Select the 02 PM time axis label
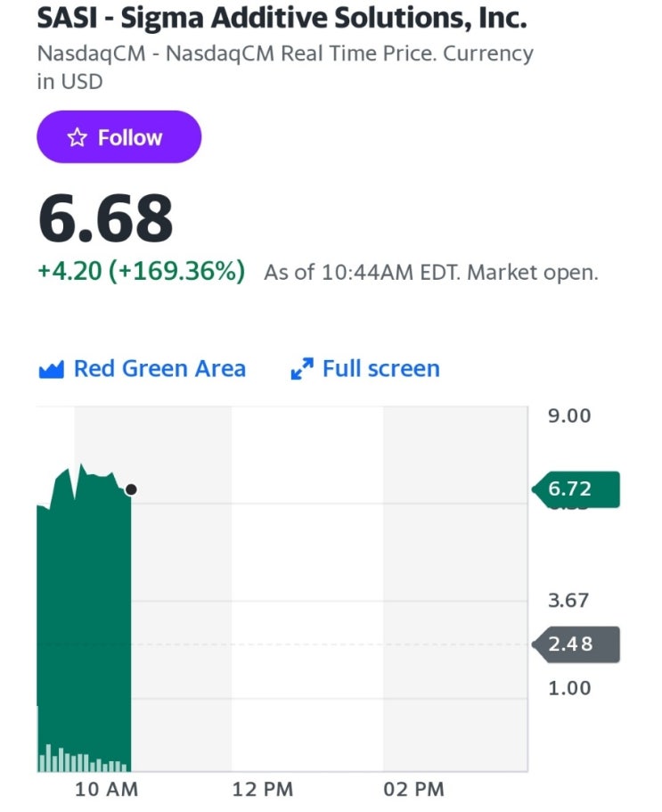 [413, 789]
